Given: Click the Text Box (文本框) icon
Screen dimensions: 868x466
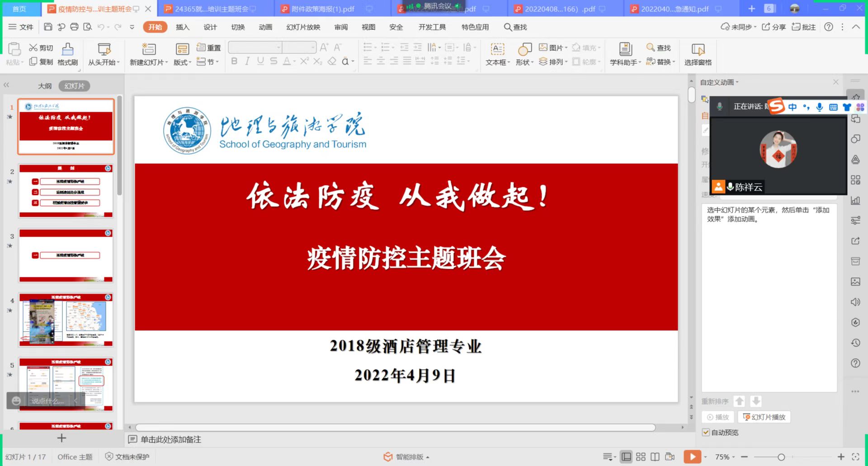Looking at the screenshot, I should click(x=497, y=49).
